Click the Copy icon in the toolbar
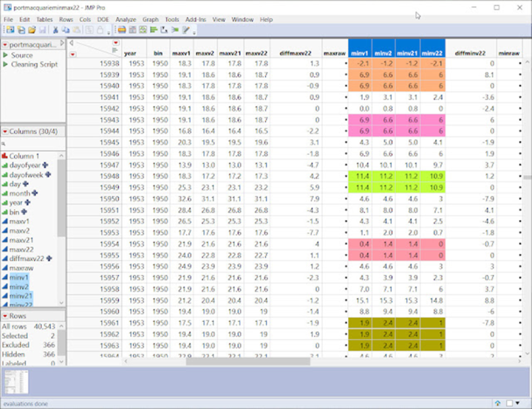 (66, 30)
